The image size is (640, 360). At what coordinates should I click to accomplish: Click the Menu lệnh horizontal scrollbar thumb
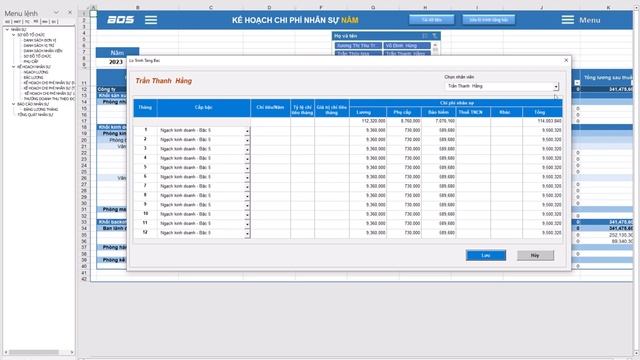click(x=34, y=352)
